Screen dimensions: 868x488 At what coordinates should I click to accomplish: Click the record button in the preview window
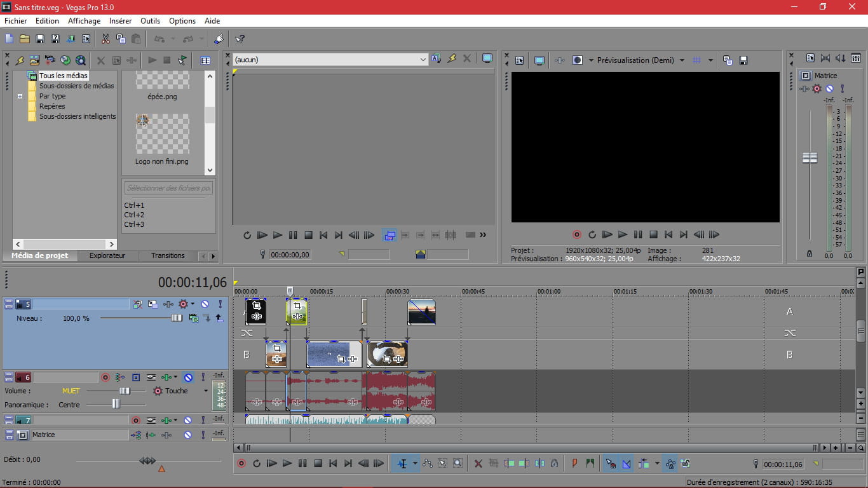[x=577, y=235]
